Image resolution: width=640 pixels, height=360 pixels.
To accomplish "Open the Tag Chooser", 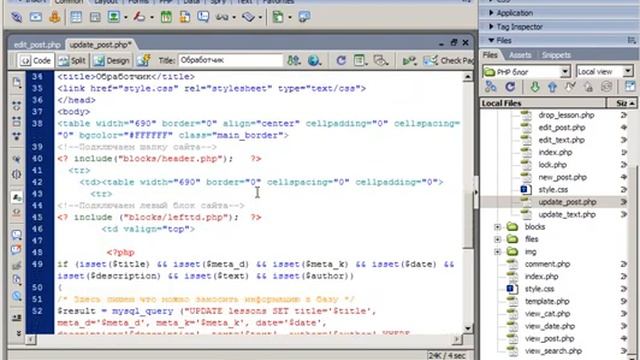I will 304,17.
